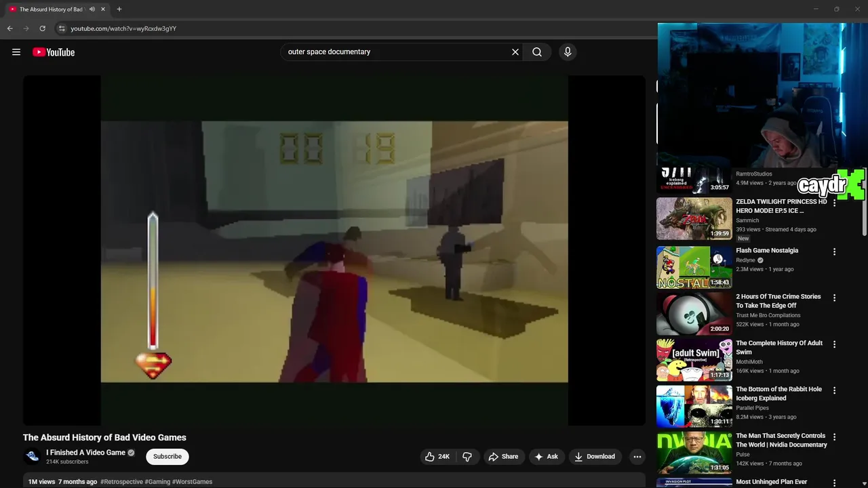This screenshot has width=868, height=488.
Task: Download the video
Action: 595,457
